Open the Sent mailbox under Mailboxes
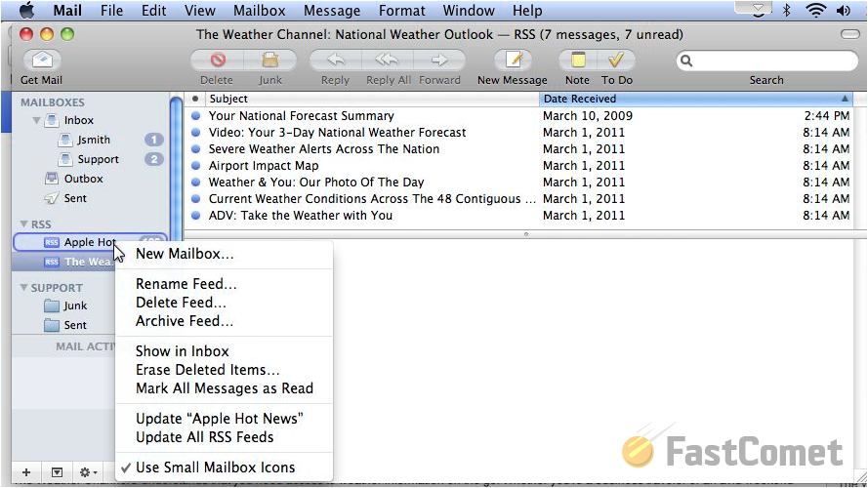Image resolution: width=868 pixels, height=488 pixels. [x=75, y=198]
